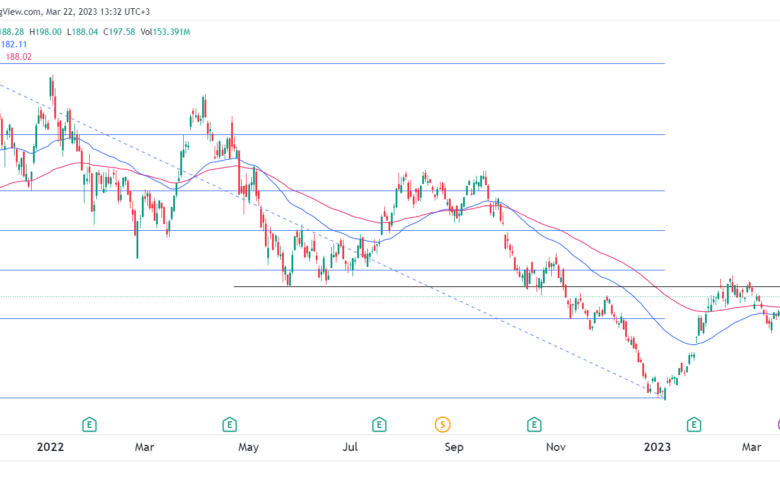The image size is (780, 487).
Task: Click the Sep label on time axis
Action: pos(454,447)
